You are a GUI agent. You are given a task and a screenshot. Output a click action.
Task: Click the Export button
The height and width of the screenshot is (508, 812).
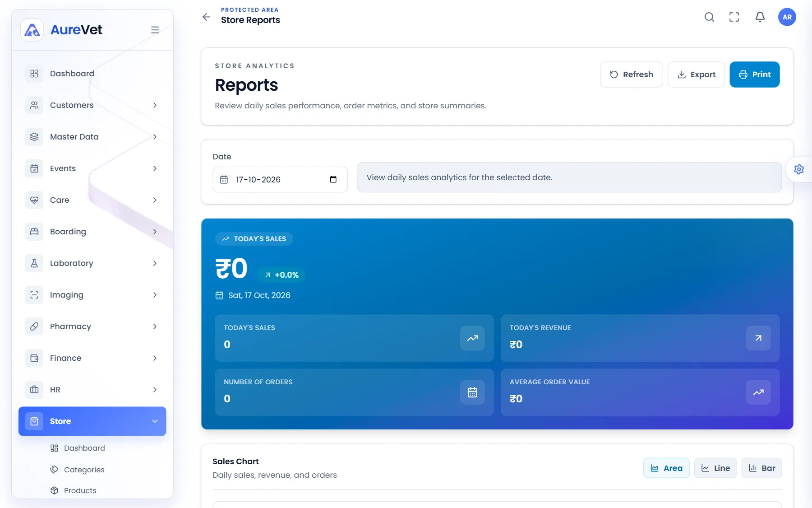[x=696, y=75]
